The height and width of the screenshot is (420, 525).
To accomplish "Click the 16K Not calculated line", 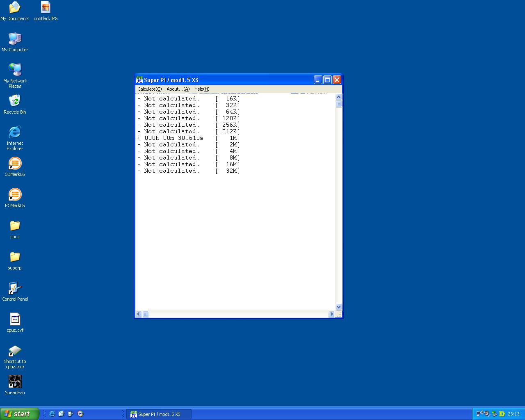I will (189, 98).
